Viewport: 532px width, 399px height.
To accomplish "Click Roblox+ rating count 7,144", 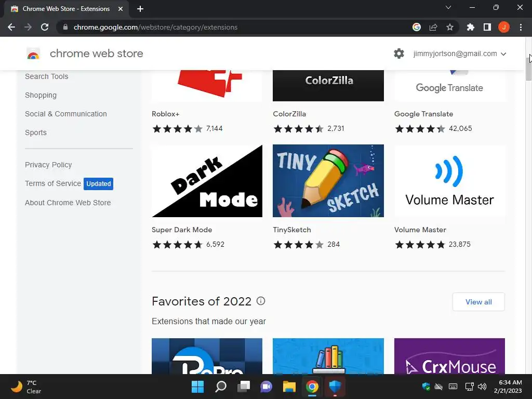I will [214, 129].
